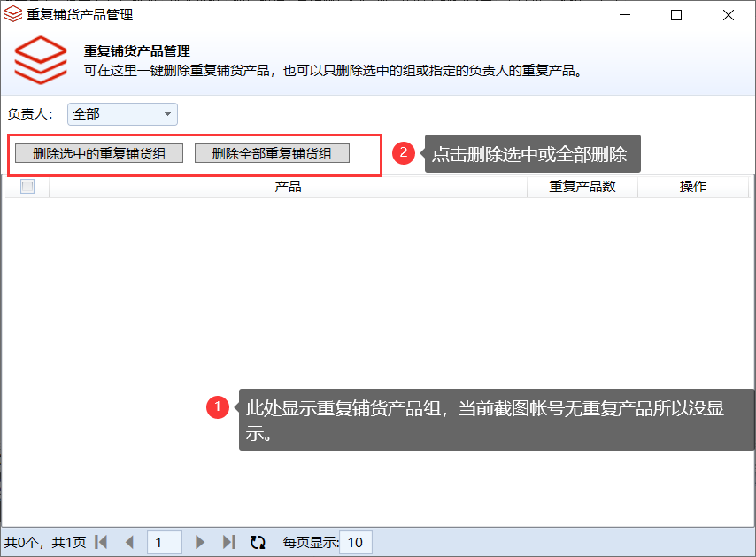This screenshot has width=756, height=557.
Task: Close the 重复铺货产品管理 window
Action: coord(728,15)
